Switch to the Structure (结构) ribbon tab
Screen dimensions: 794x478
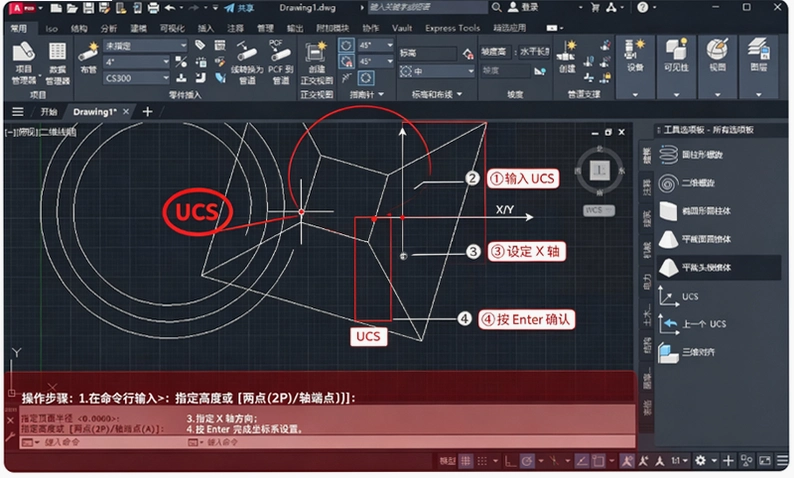[x=79, y=28]
